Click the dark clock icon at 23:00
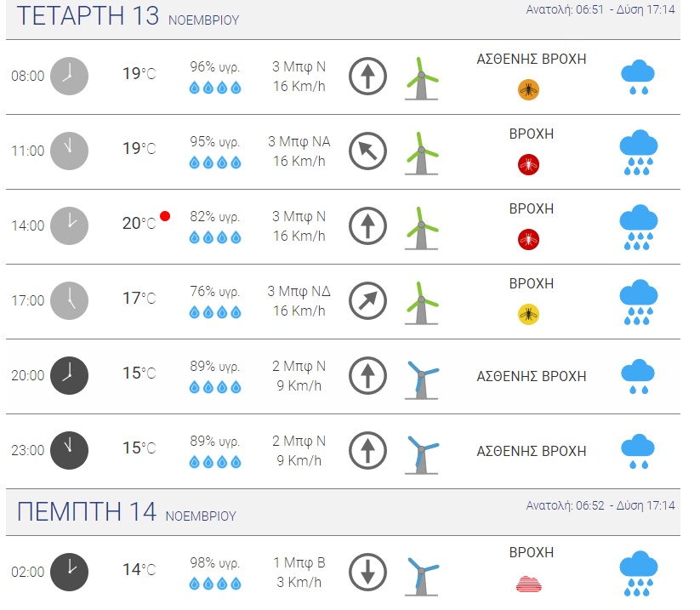 pyautogui.click(x=69, y=450)
